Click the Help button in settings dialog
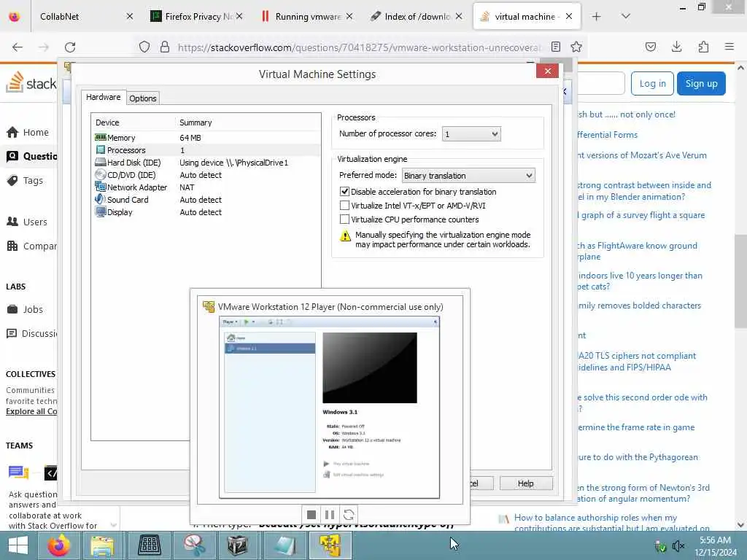Image resolution: width=747 pixels, height=560 pixels. [x=526, y=483]
